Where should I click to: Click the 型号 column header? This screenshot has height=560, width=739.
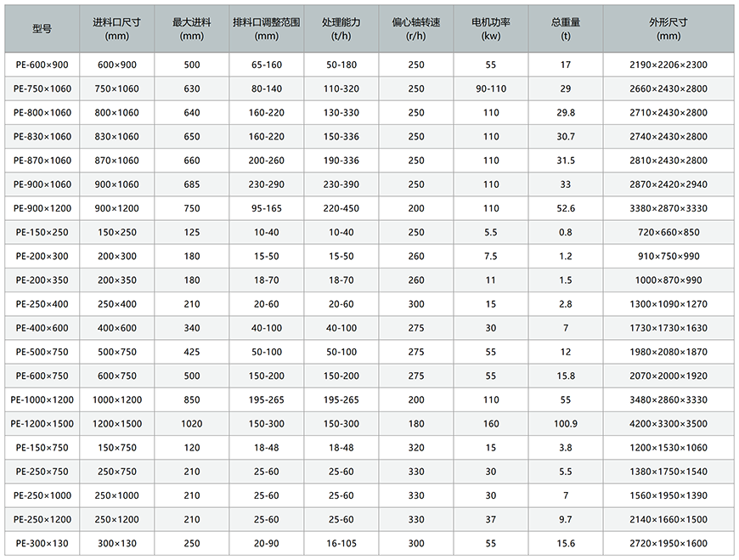point(42,29)
